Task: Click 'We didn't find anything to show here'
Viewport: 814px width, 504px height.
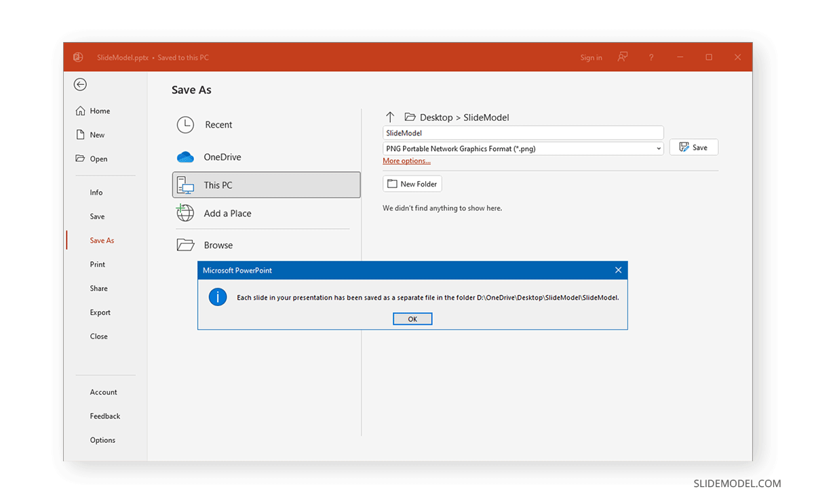Action: [442, 208]
